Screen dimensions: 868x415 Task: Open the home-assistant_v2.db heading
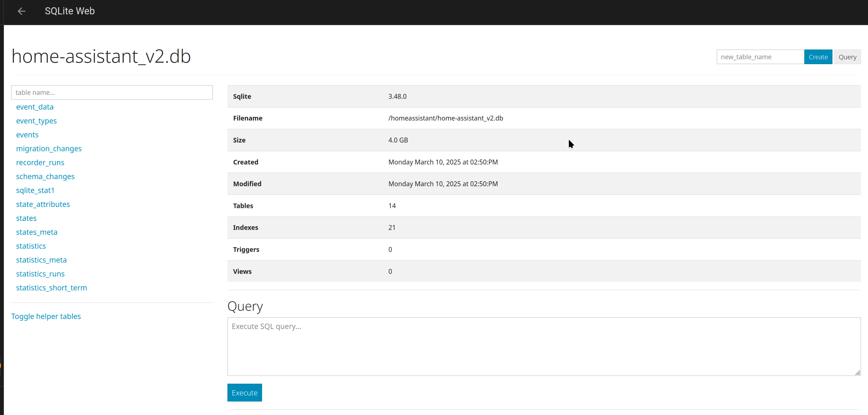tap(101, 56)
